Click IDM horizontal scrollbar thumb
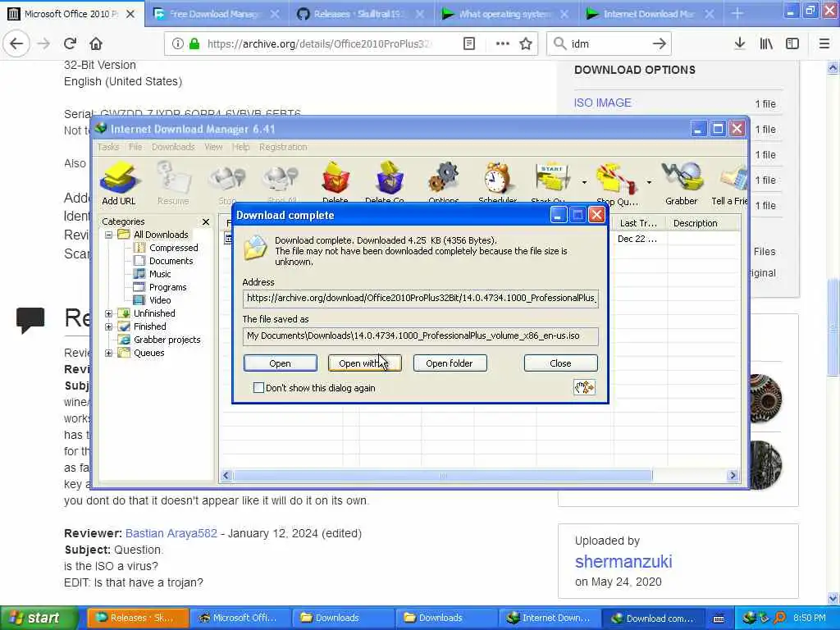The image size is (840, 630). point(442,475)
